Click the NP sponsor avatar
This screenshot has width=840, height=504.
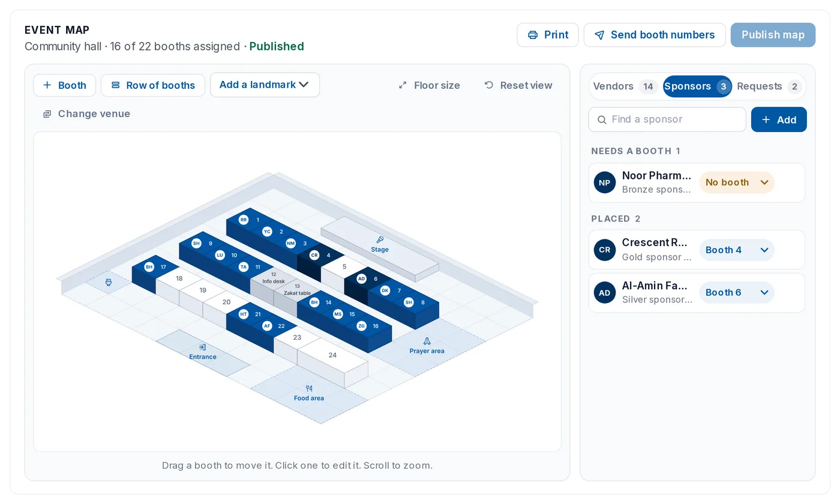click(x=605, y=183)
